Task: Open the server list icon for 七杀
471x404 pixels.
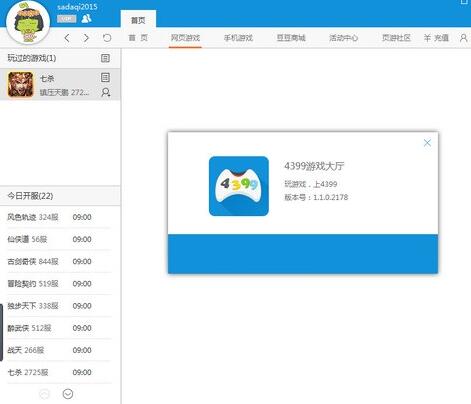Action: point(105,78)
